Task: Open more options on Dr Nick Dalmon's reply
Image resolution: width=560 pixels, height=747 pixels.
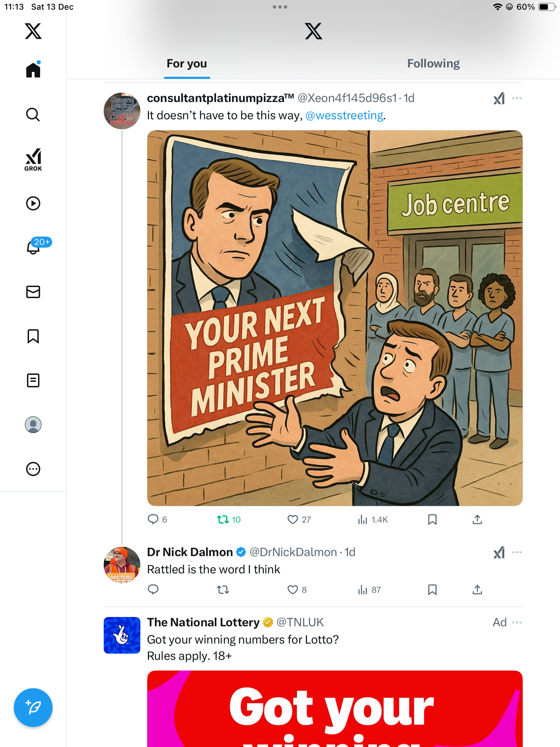Action: click(517, 552)
